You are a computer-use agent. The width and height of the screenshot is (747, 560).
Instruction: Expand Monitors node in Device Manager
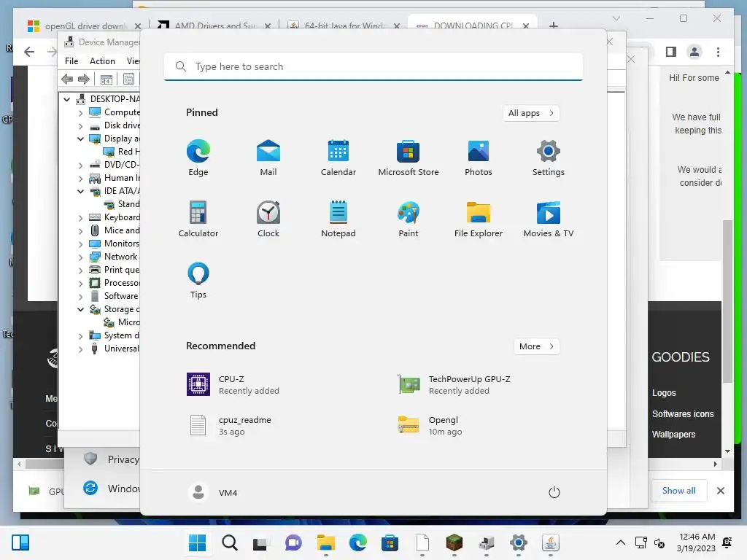click(80, 244)
